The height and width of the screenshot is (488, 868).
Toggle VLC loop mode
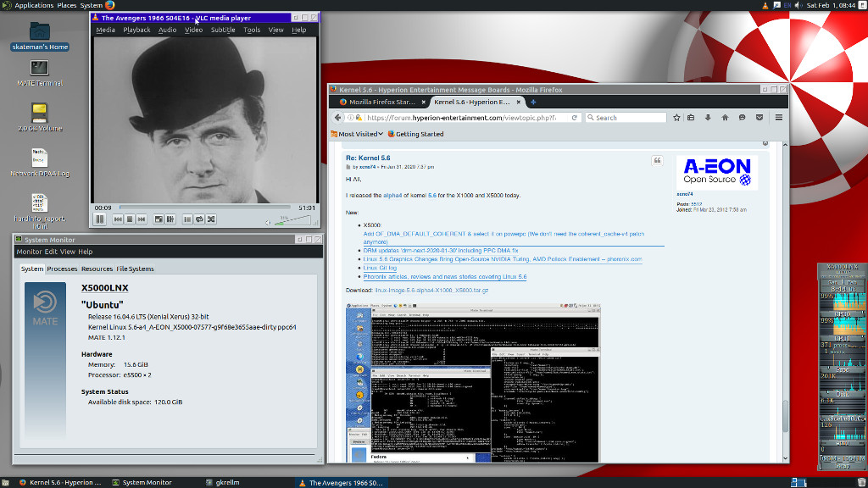click(x=199, y=219)
